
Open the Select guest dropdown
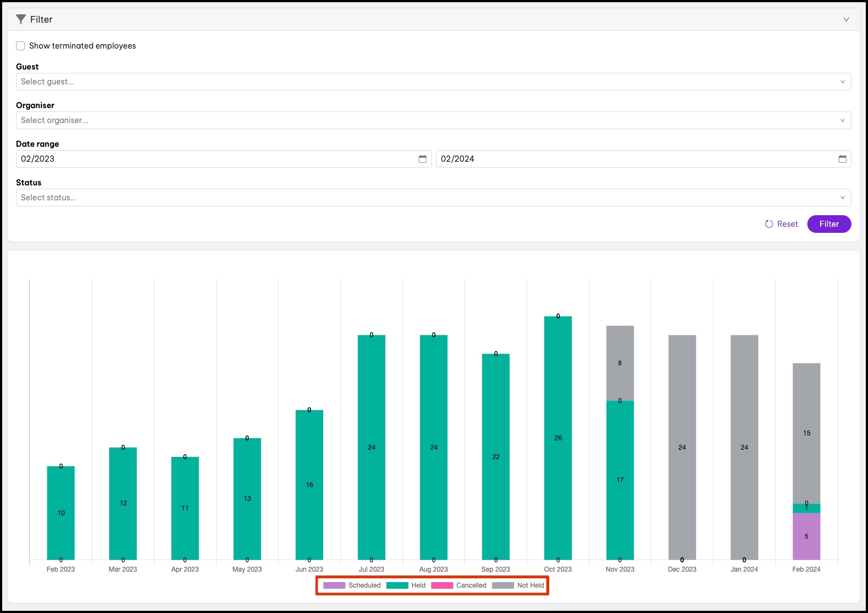click(433, 82)
